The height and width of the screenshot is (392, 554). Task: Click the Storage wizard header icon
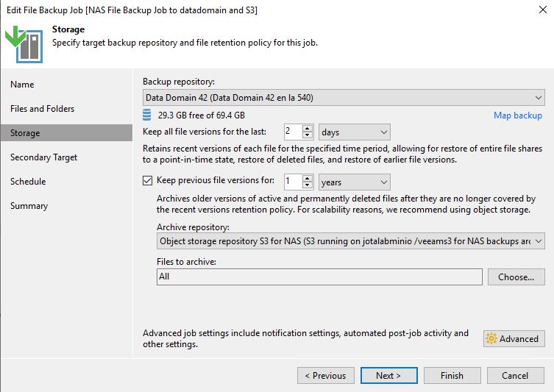24,44
